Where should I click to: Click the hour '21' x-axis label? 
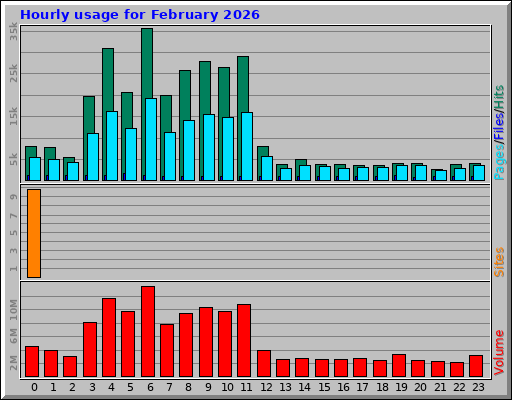click(x=440, y=387)
